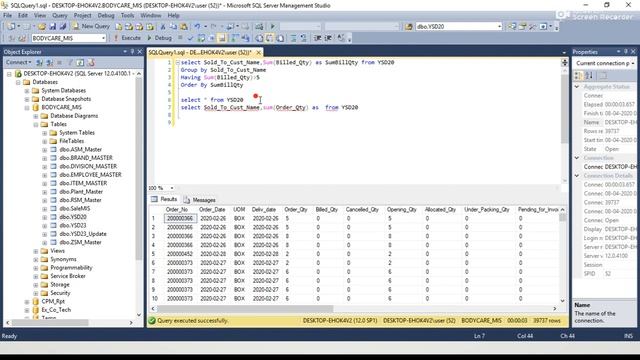Click the Categorized icon in Properties panel
Viewport: 640px width, 360px height.
(x=578, y=76)
